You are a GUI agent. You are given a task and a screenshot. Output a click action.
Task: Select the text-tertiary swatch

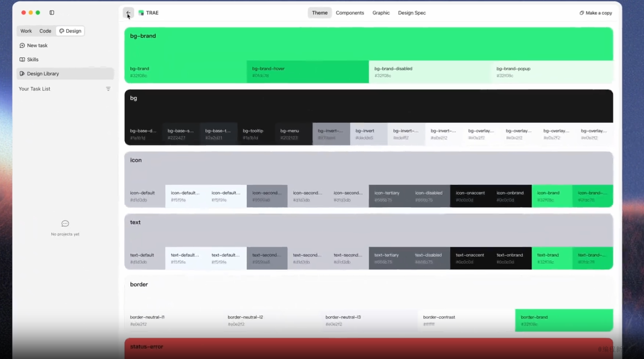click(x=389, y=258)
